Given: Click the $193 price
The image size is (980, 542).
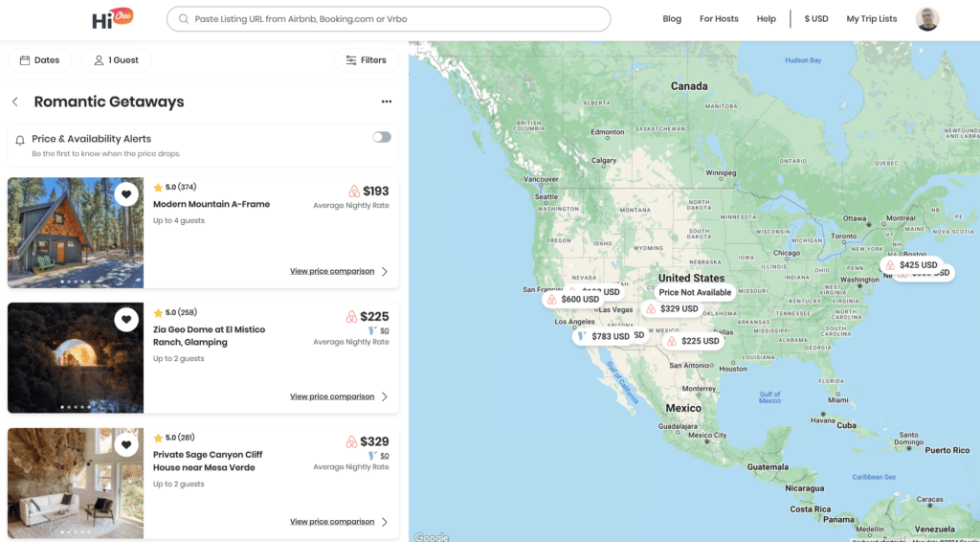Looking at the screenshot, I should 375,192.
